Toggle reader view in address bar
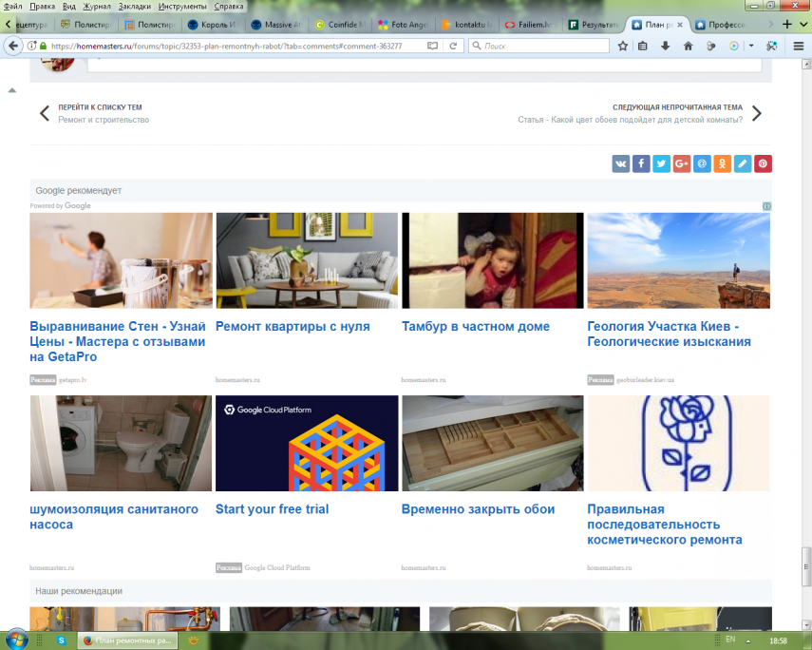The width and height of the screenshot is (812, 650). [x=433, y=46]
